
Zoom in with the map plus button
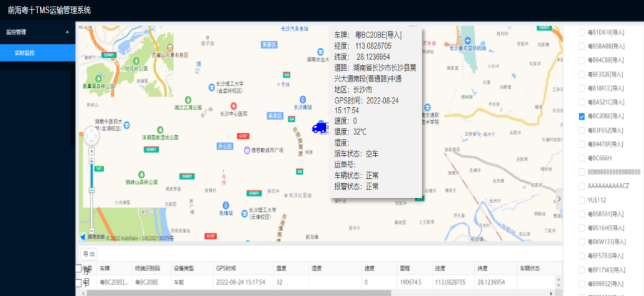click(91, 161)
